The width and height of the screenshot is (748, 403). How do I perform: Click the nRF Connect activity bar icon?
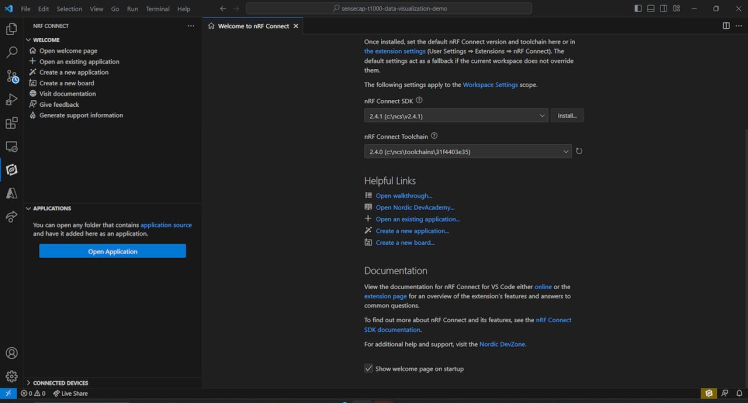(12, 170)
